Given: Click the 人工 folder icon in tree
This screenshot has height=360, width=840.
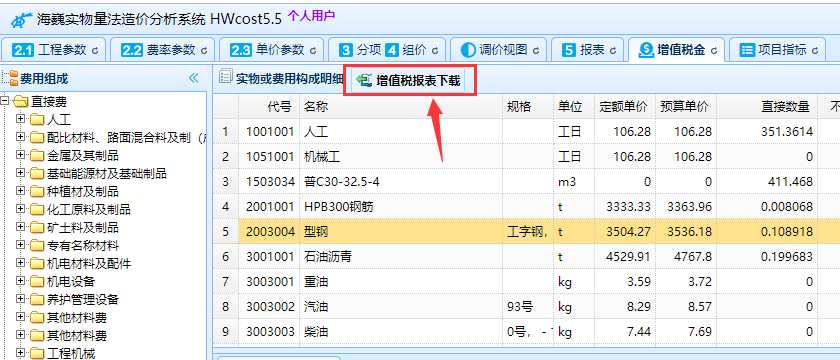Looking at the screenshot, I should (37, 119).
